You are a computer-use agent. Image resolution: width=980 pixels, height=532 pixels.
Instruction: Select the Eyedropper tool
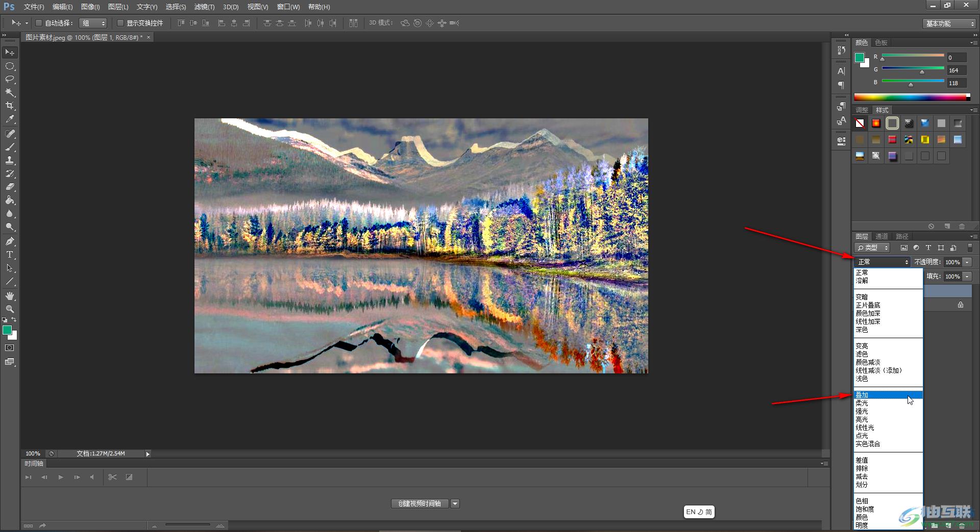[10, 120]
